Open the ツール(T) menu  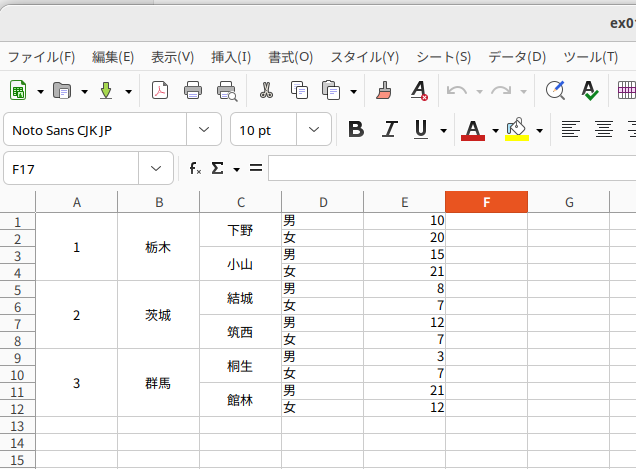[x=591, y=57]
